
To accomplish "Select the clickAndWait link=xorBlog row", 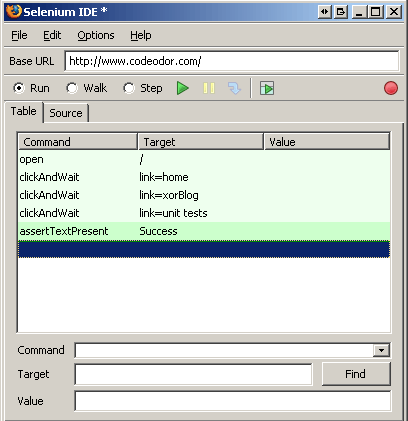I will point(204,195).
